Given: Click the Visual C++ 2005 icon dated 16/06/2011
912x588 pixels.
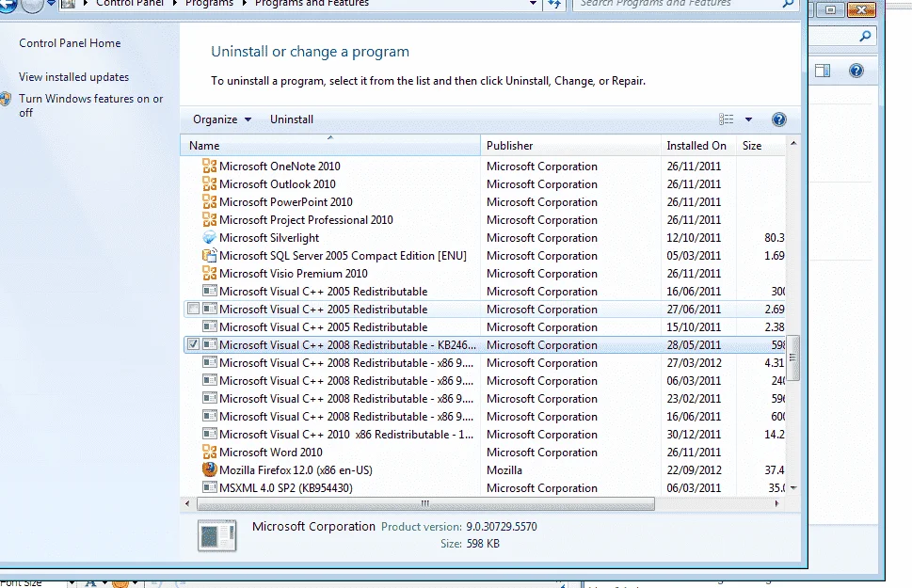Looking at the screenshot, I should [x=209, y=291].
